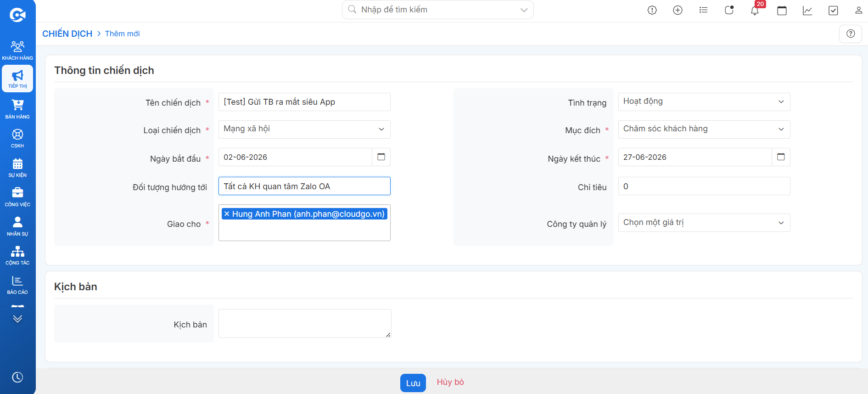Screen dimensions: 868x394
Task: Focus the Tên chiến dịch field
Action: 304,102
